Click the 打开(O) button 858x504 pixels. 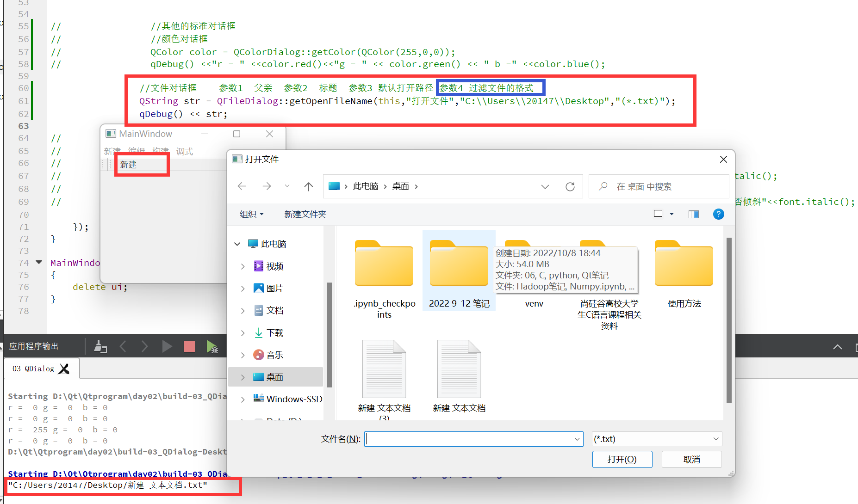(622, 459)
